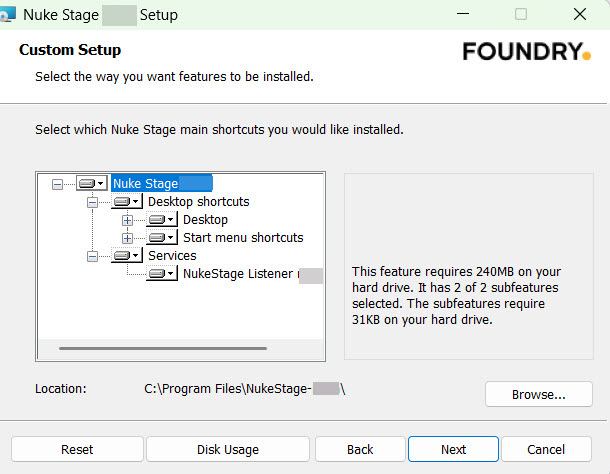Open the Services feature drive icon
Screen dimensions: 610x474
pyautogui.click(x=126, y=256)
